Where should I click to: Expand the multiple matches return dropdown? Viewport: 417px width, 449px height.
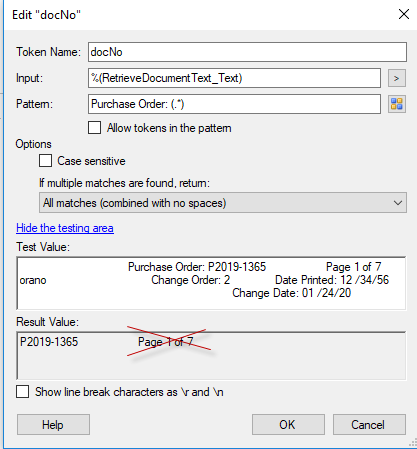coord(223,203)
